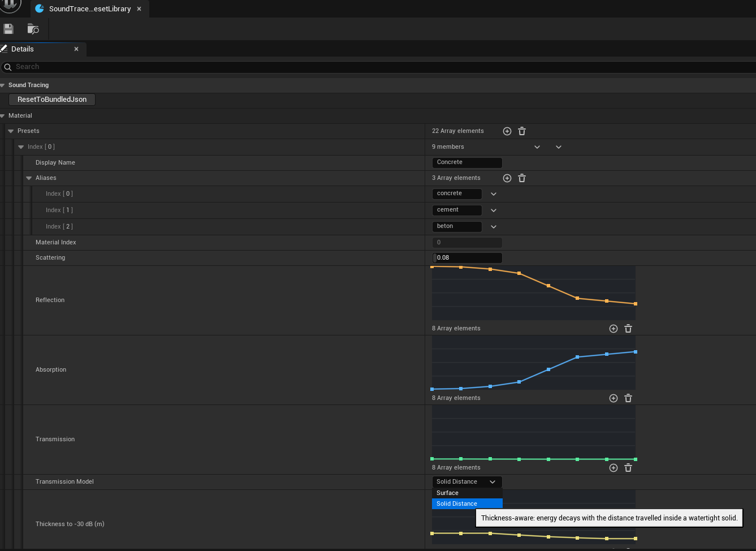Select the Material Index label
The height and width of the screenshot is (551, 756).
[55, 243]
